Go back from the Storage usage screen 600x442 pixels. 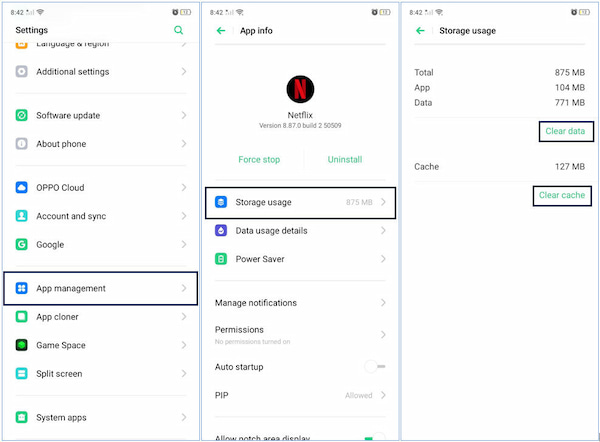[x=420, y=31]
